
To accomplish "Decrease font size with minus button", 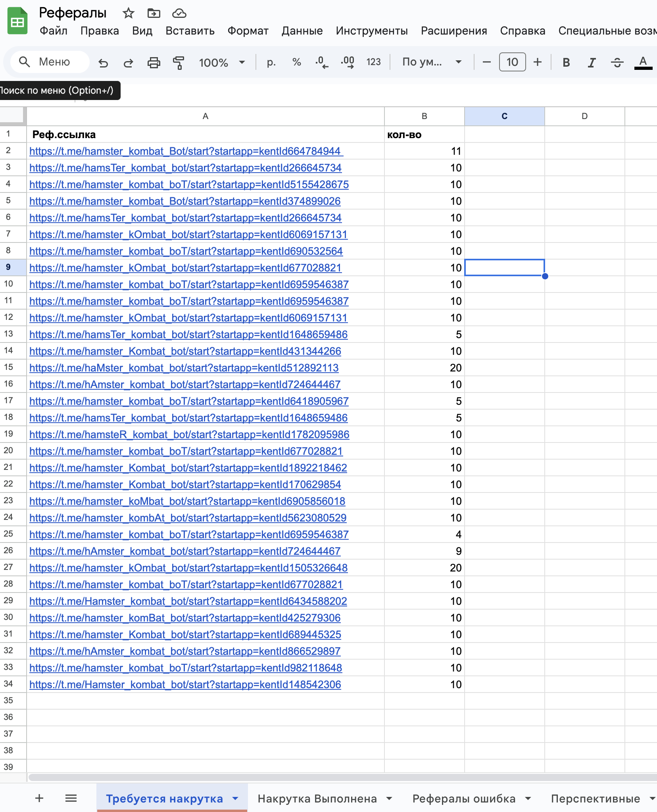I will (487, 62).
